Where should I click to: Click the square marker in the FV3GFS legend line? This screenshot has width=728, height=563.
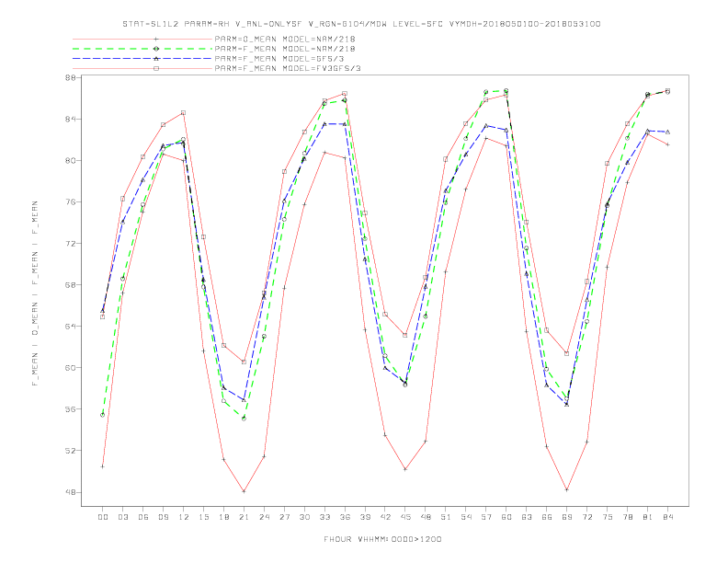(156, 68)
